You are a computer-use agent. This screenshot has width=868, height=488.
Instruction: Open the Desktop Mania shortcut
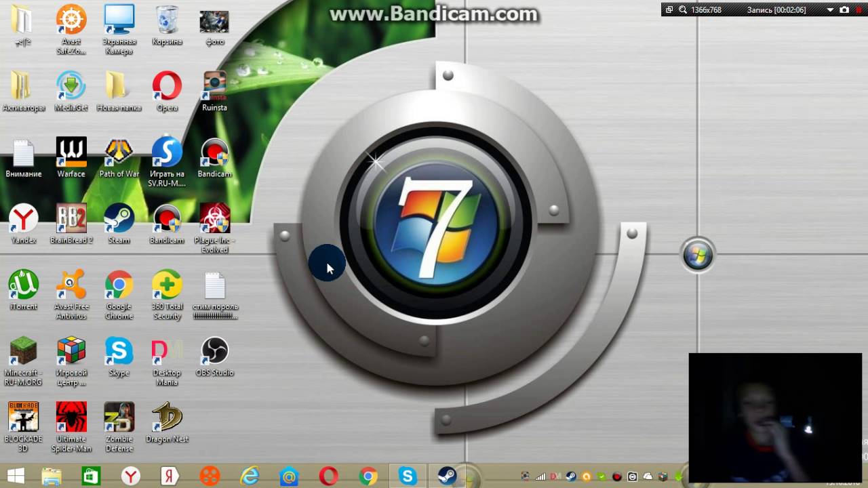(167, 361)
